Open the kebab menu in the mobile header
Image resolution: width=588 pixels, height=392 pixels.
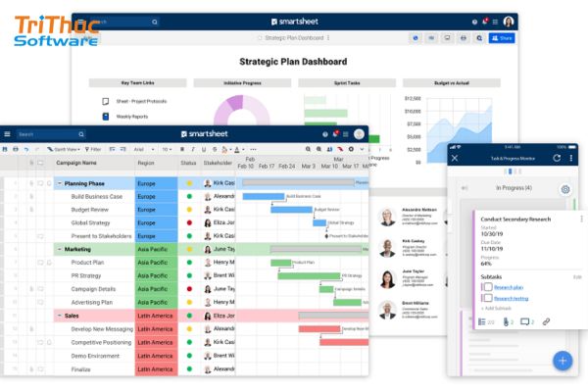coord(571,158)
